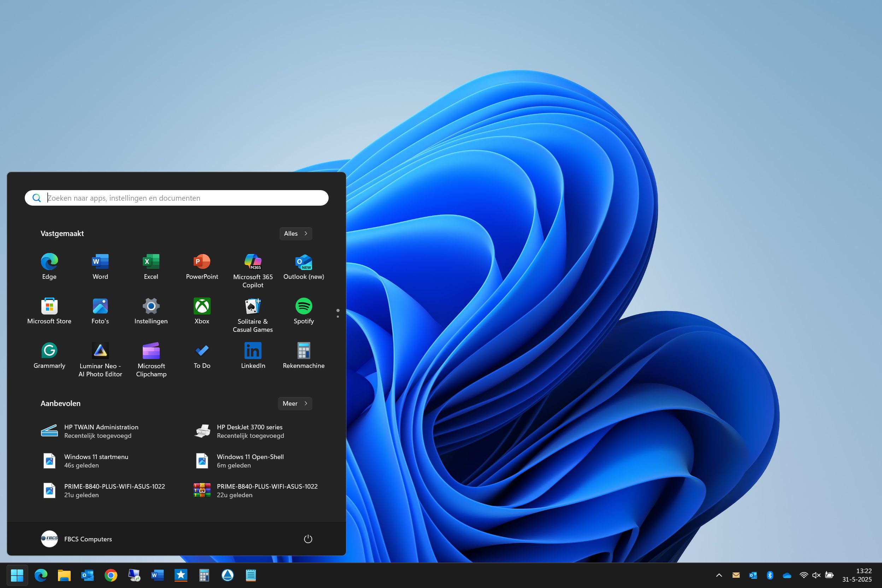The width and height of the screenshot is (882, 588).
Task: Open Chrome from the taskbar
Action: (x=111, y=575)
